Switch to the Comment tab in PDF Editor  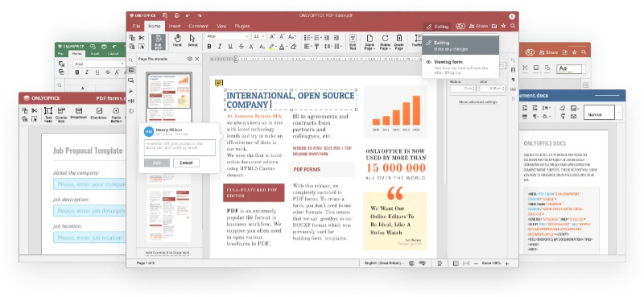point(198,27)
